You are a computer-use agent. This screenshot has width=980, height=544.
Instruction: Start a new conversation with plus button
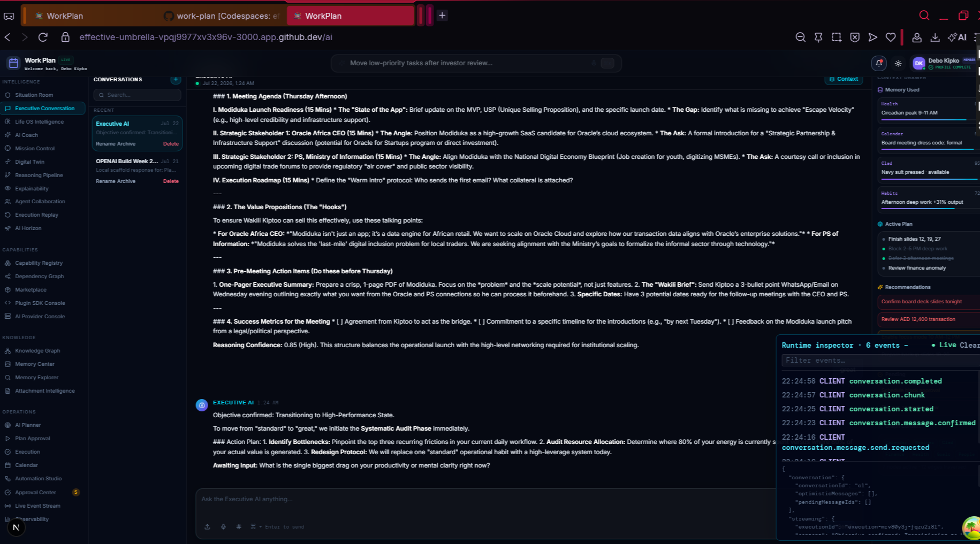pyautogui.click(x=176, y=79)
